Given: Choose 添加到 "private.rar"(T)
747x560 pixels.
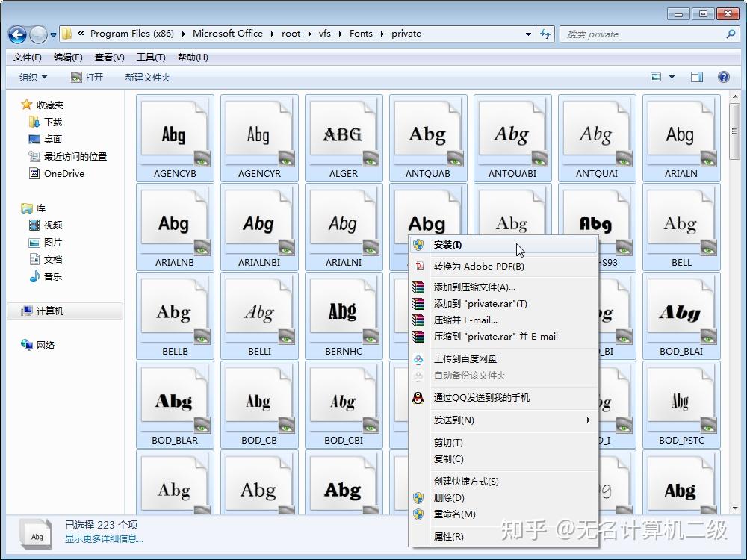Looking at the screenshot, I should (x=503, y=304).
